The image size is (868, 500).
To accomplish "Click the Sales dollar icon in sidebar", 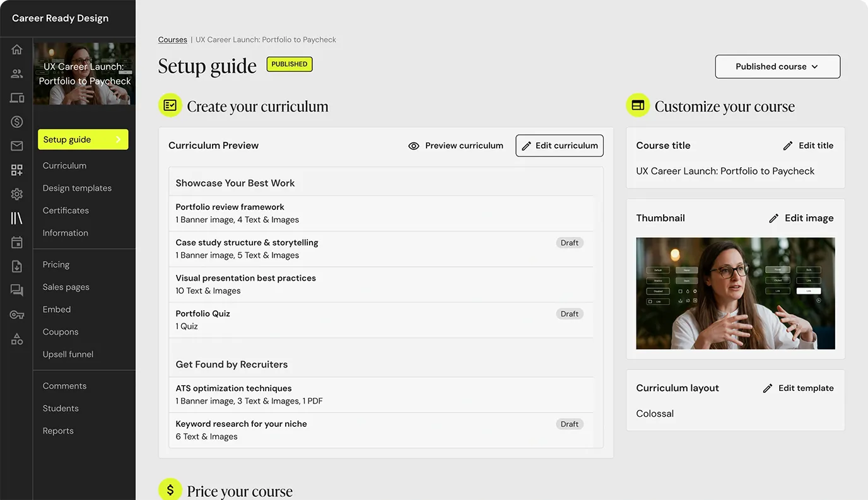I will pos(16,121).
